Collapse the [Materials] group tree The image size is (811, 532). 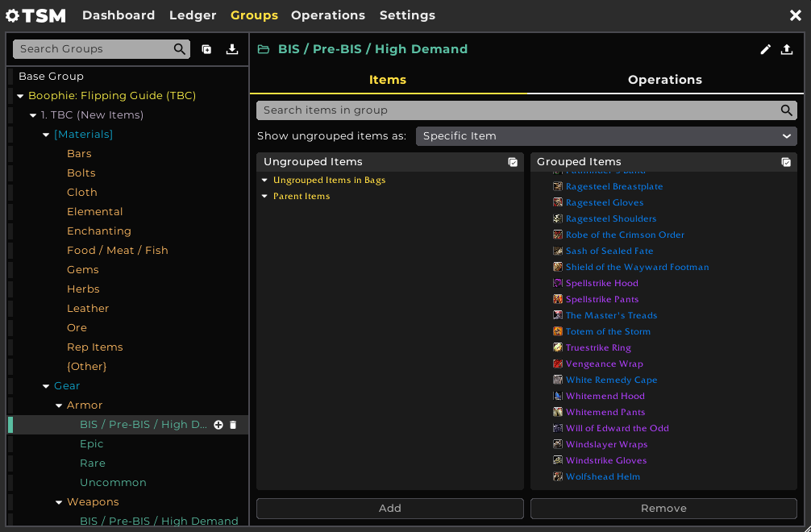[x=46, y=135]
